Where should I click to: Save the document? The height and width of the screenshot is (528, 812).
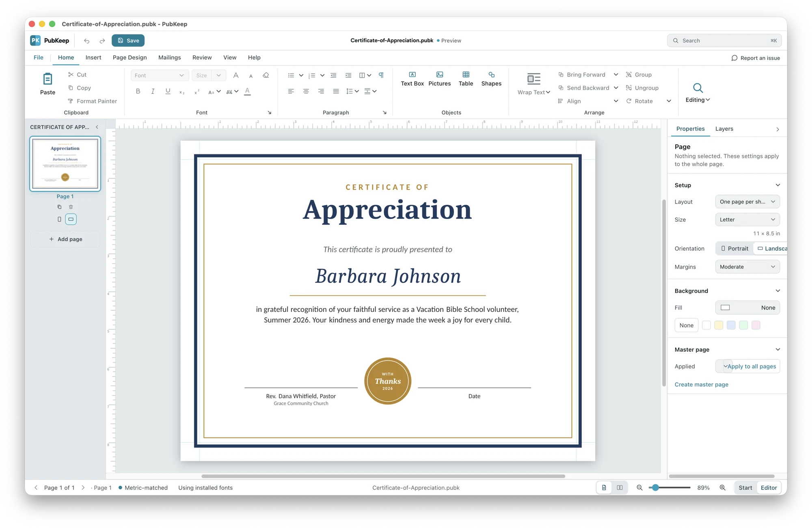tap(128, 41)
